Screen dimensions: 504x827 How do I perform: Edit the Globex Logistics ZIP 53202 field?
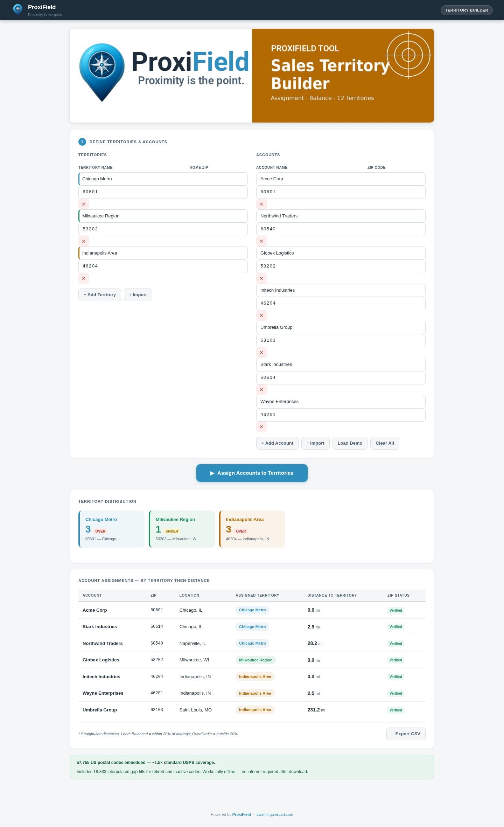[341, 266]
